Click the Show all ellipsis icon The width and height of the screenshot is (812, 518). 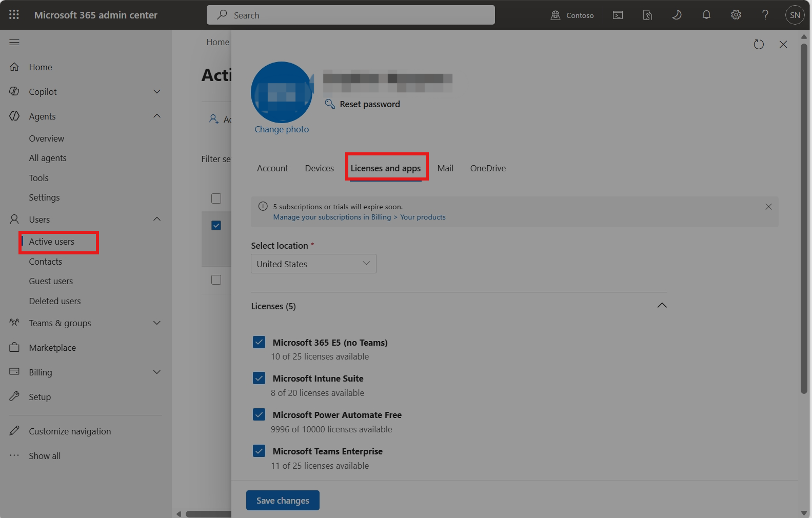[x=14, y=455]
